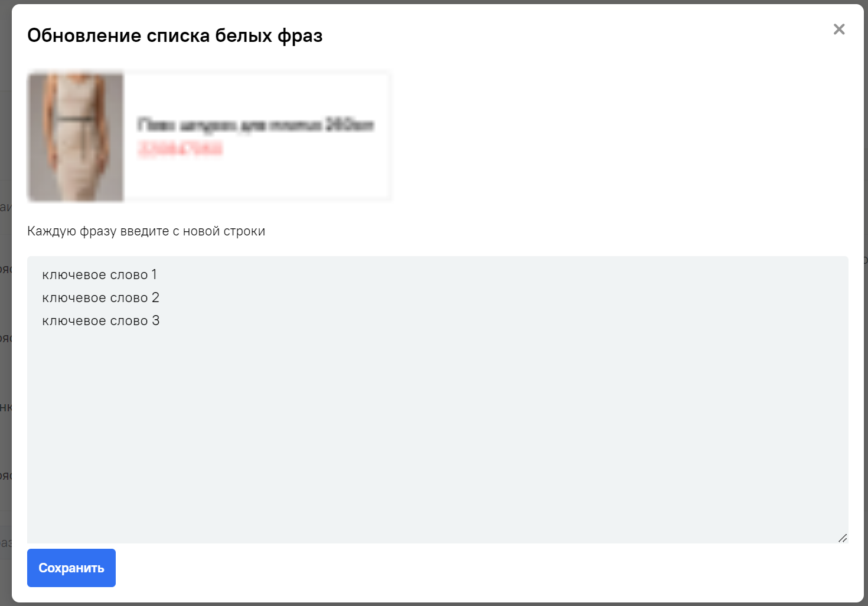Click the heading 'Обновление списка белых фраз'
The width and height of the screenshot is (868, 606).
tap(175, 36)
